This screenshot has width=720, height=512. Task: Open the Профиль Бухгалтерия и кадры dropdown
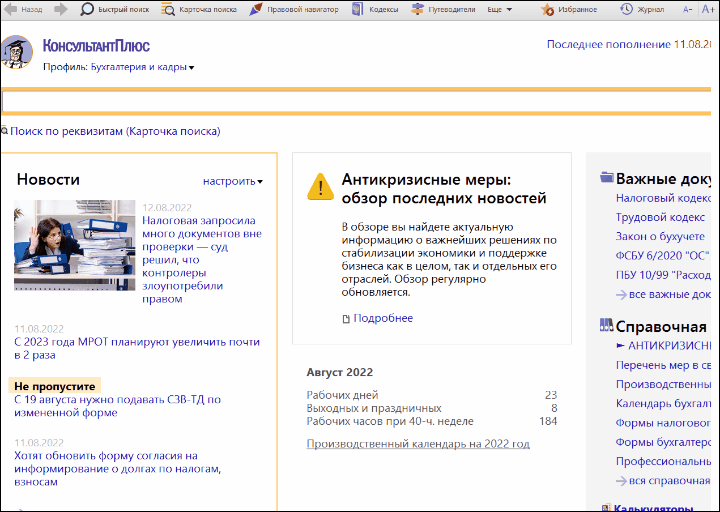click(142, 67)
